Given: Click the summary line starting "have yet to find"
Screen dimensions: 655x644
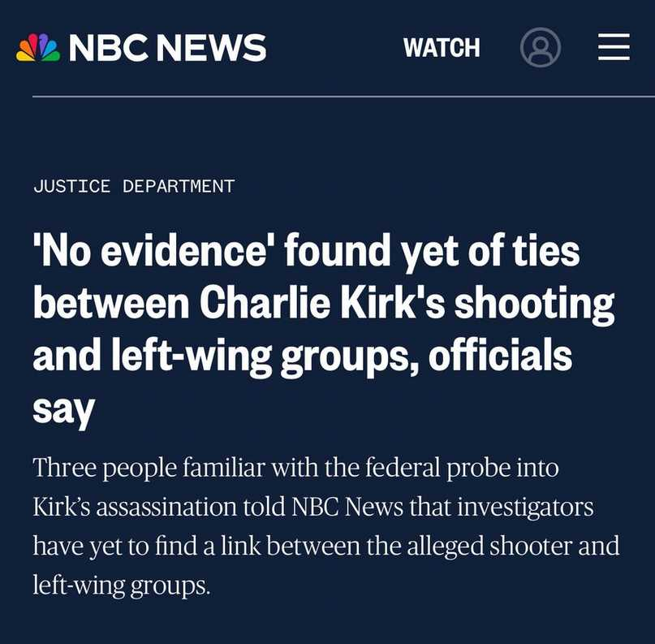Looking at the screenshot, I should [325, 546].
